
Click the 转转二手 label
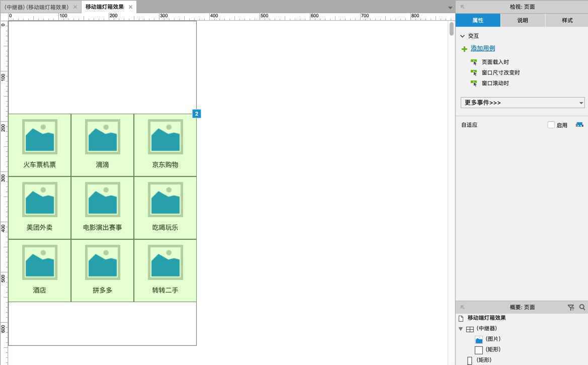[x=165, y=290]
